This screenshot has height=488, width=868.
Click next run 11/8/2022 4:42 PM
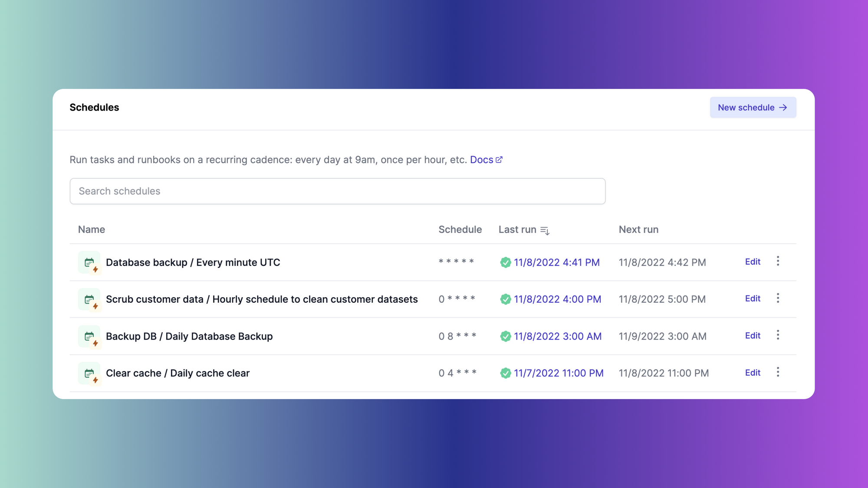click(662, 262)
